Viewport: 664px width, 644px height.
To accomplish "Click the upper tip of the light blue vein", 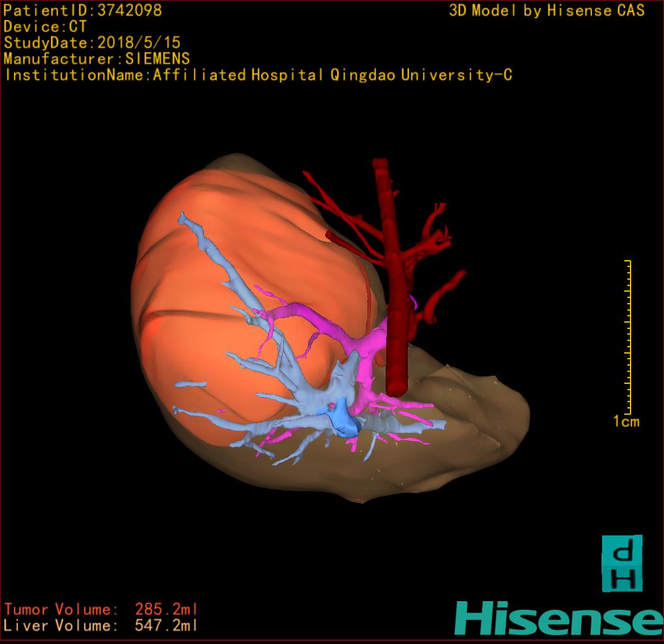I will [184, 218].
